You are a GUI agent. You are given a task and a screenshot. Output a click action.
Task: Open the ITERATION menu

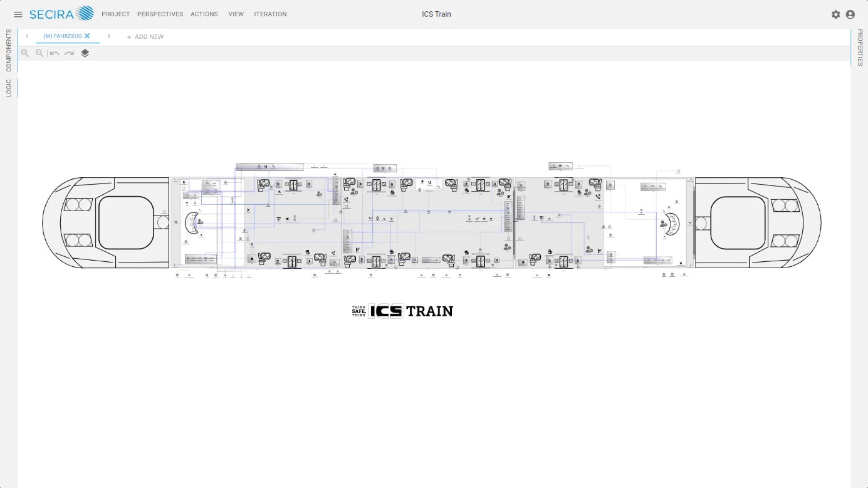click(270, 14)
